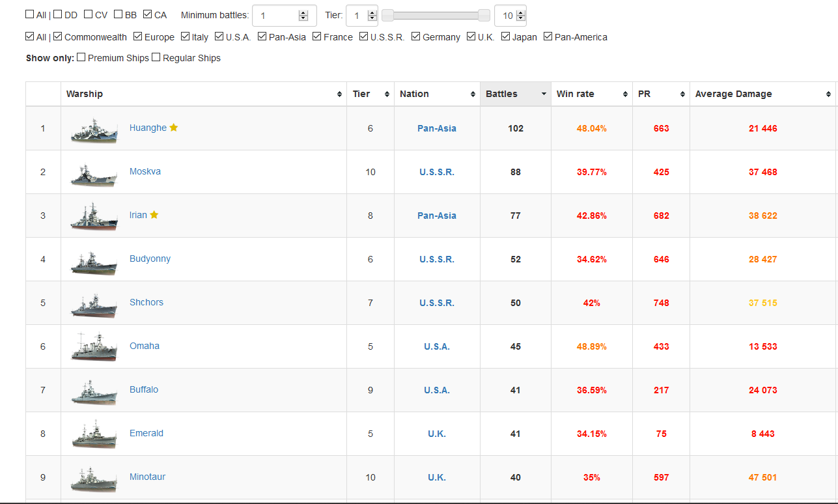Sort by Average Damage column arrows

828,94
